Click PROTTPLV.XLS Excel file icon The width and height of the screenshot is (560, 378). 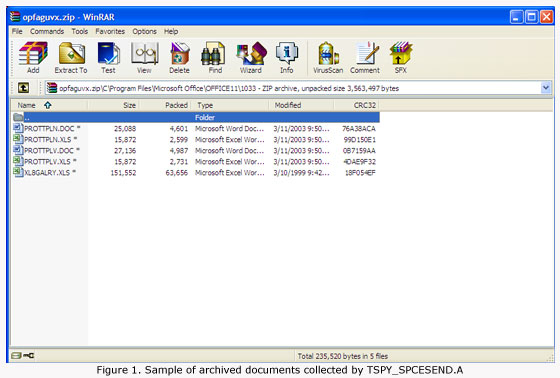pyautogui.click(x=18, y=161)
